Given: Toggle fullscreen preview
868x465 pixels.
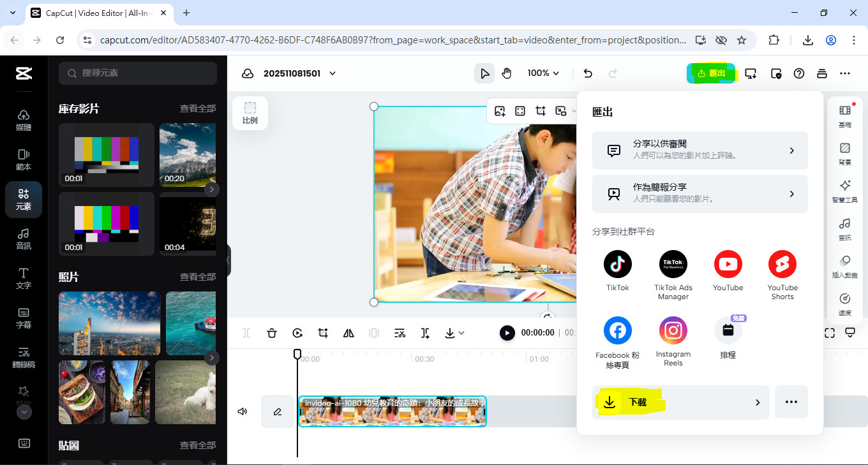Looking at the screenshot, I should pos(829,333).
